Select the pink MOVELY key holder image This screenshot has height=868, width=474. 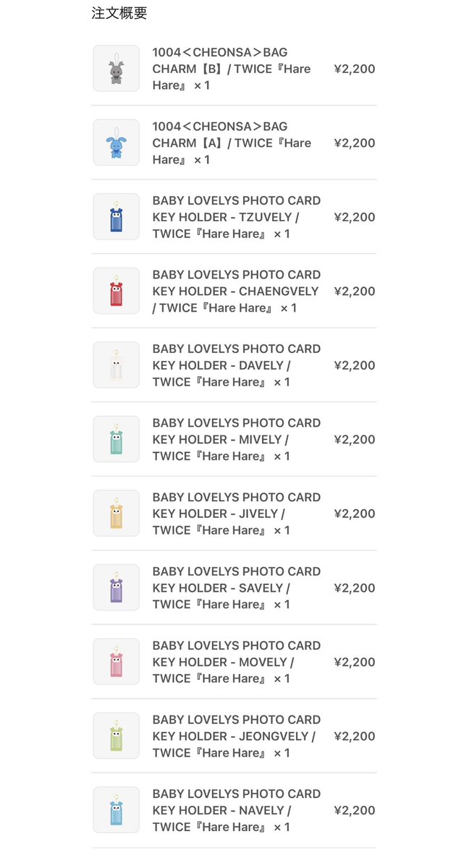tap(116, 662)
